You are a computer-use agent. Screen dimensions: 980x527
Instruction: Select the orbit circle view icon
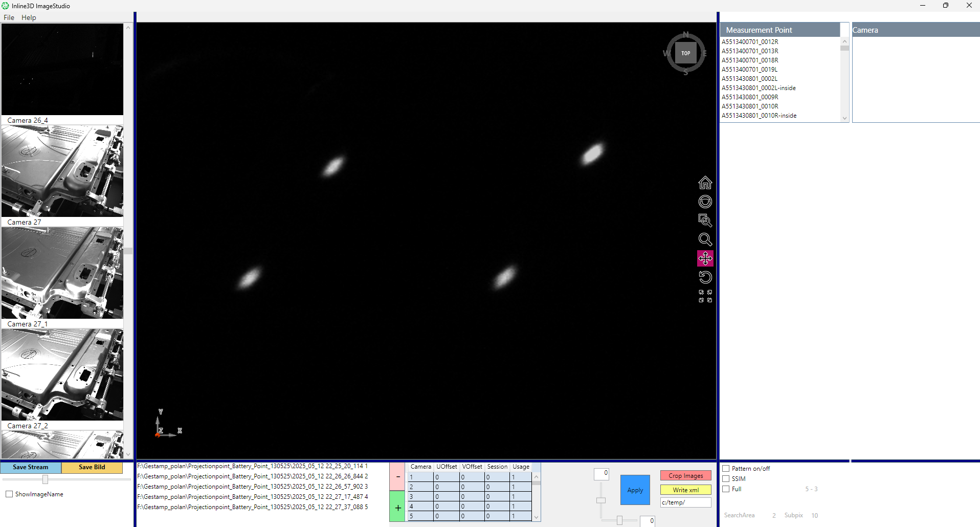[705, 202]
